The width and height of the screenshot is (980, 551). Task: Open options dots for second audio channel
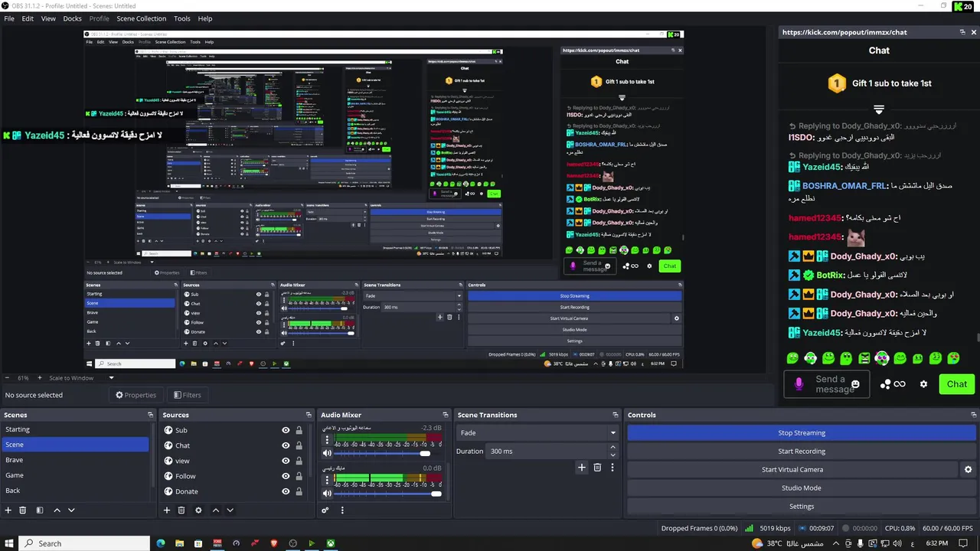point(327,481)
